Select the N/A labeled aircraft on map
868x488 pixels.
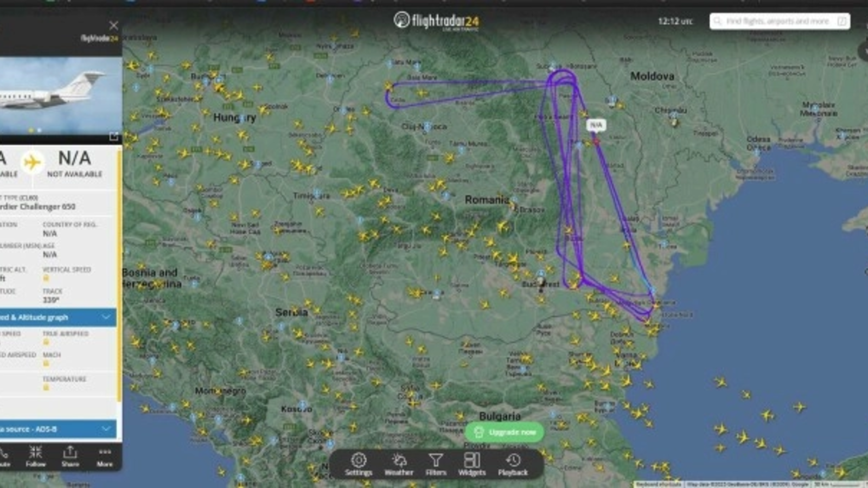coord(596,125)
